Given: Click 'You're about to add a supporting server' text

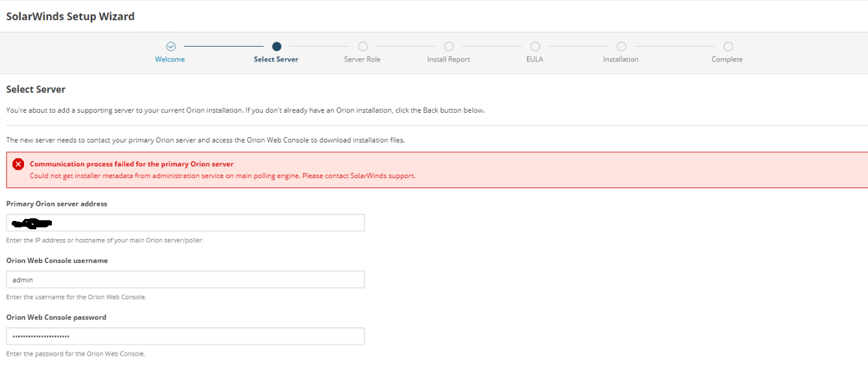Looking at the screenshot, I should click(x=246, y=110).
